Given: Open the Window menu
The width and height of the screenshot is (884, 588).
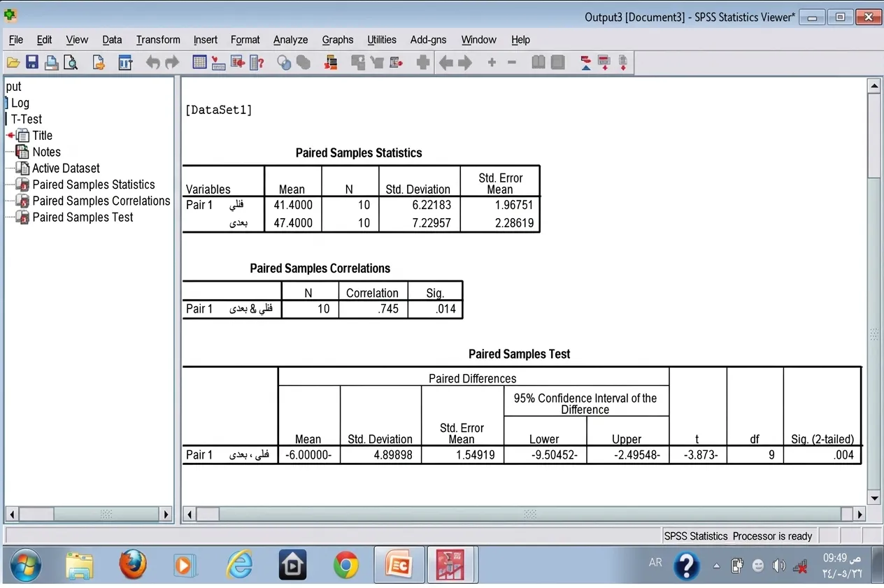Looking at the screenshot, I should (478, 40).
